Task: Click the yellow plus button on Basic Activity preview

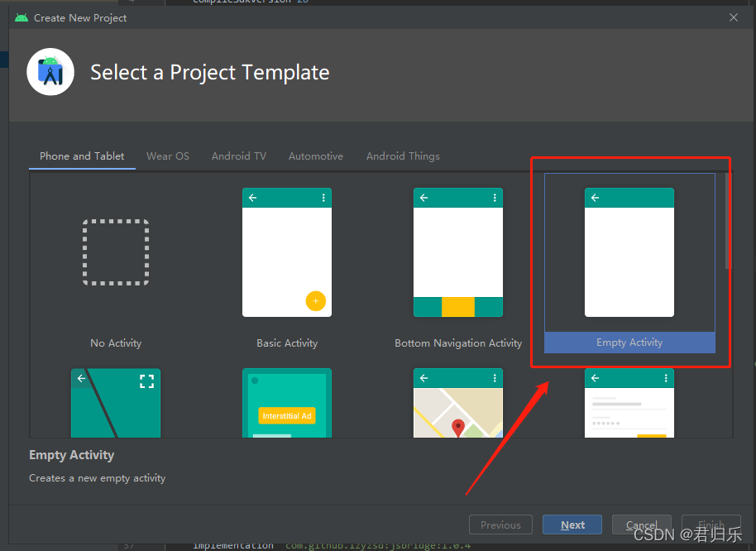Action: coord(316,301)
